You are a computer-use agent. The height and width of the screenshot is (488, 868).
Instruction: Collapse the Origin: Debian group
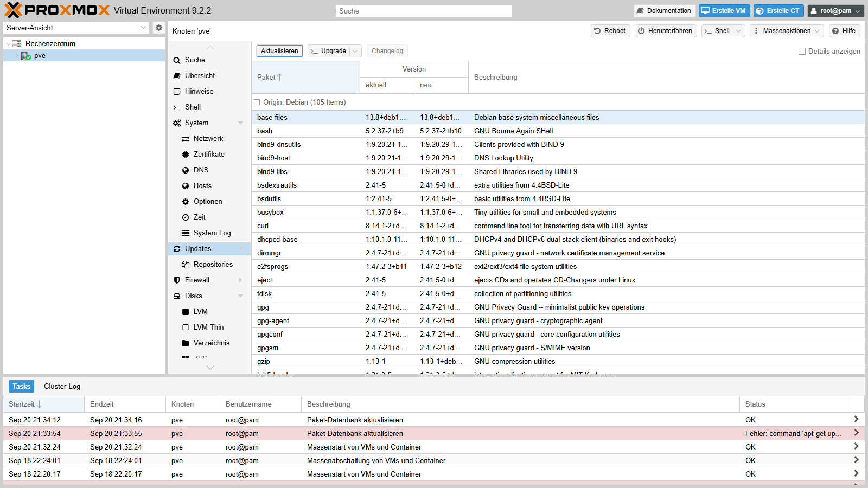pos(257,102)
